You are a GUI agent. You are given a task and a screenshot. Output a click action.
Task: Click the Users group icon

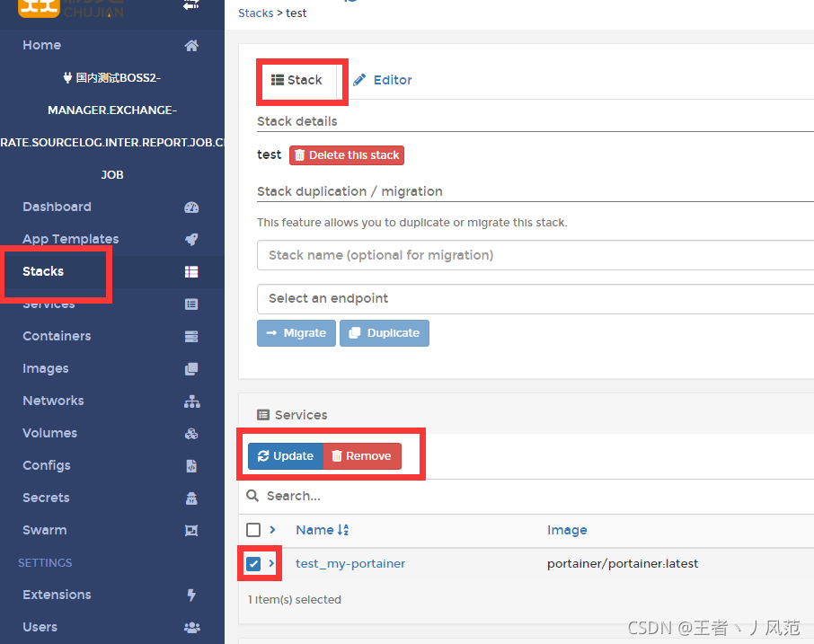point(191,628)
